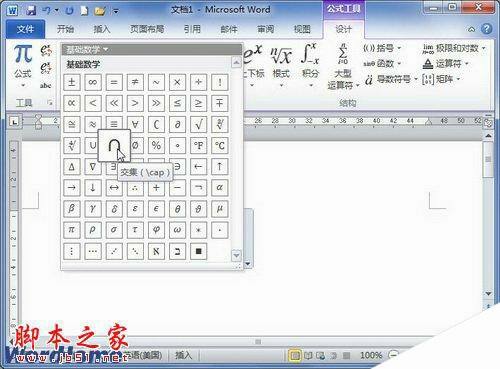Open the 基础数学 symbol category dropdown

(x=88, y=50)
